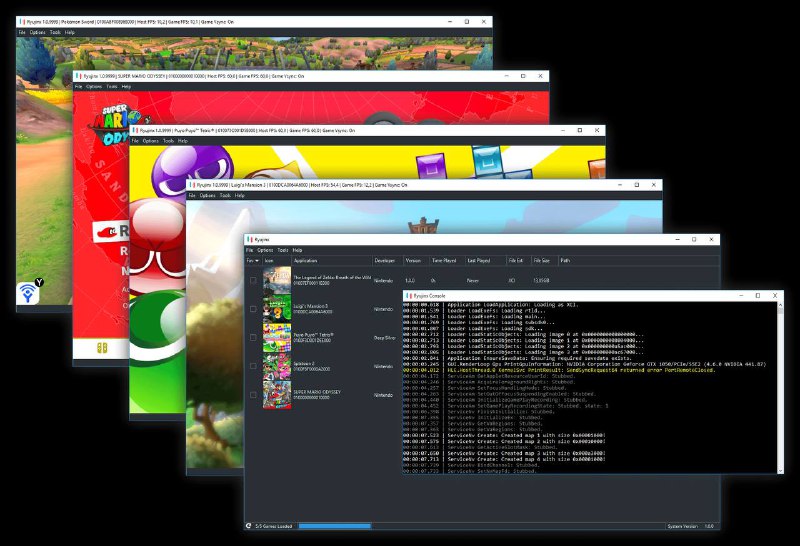The image size is (800, 546).
Task: Select the Super Mario Odyssey game icon
Action: tap(277, 394)
